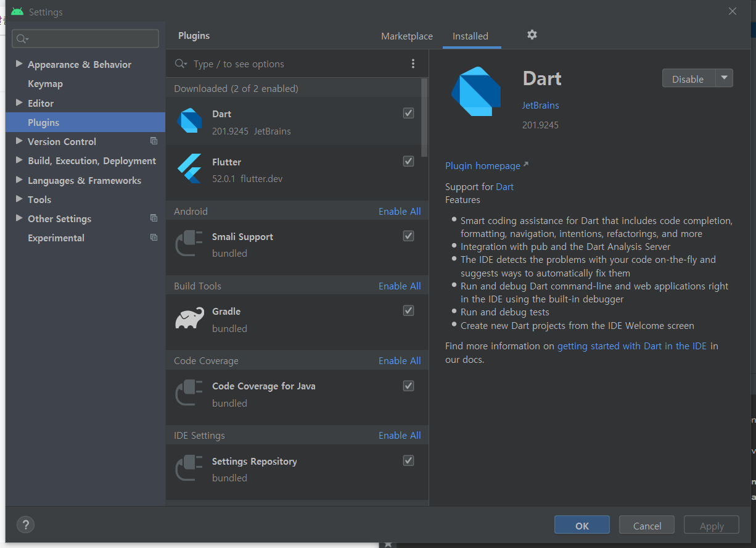Open the Plugin homepage link

(x=487, y=165)
